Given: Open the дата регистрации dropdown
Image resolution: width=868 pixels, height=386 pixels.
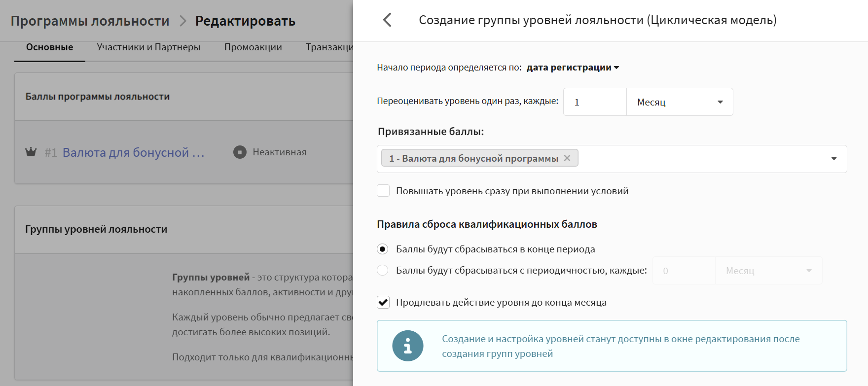Looking at the screenshot, I should click(x=572, y=68).
